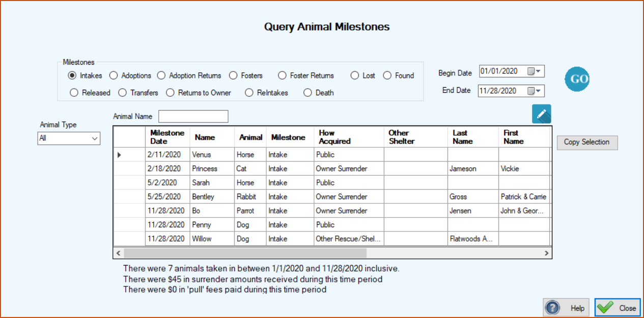Click the Animal Name input field

coord(193,116)
